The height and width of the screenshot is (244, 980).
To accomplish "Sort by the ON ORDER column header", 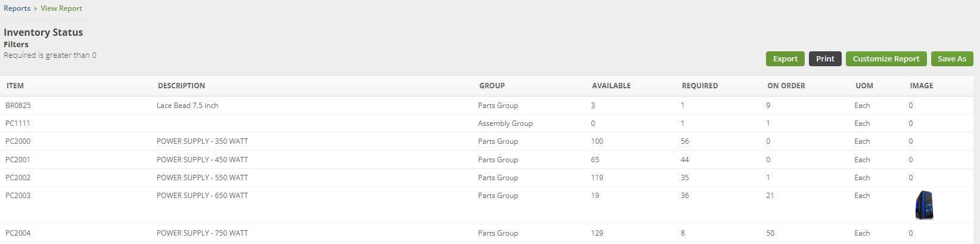I will tap(786, 86).
